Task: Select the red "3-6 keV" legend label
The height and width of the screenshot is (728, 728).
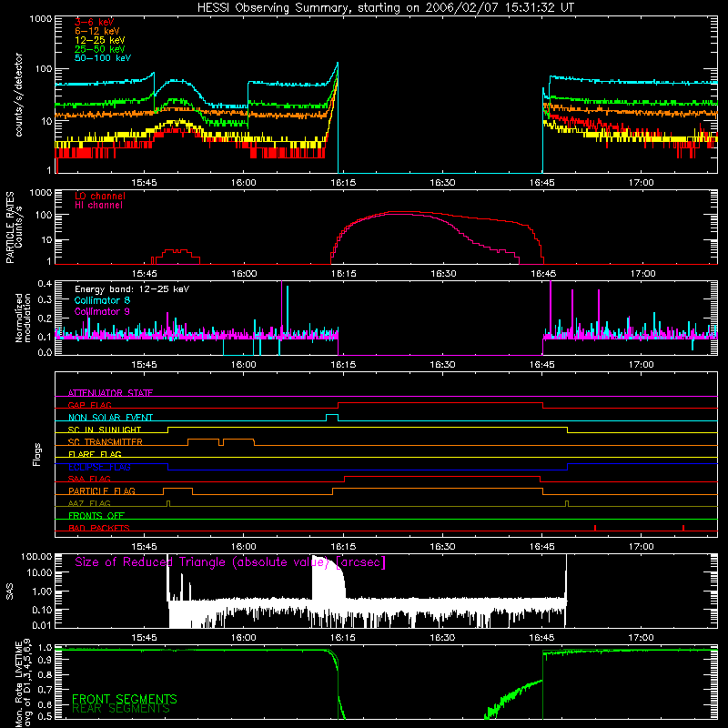Action: click(95, 22)
